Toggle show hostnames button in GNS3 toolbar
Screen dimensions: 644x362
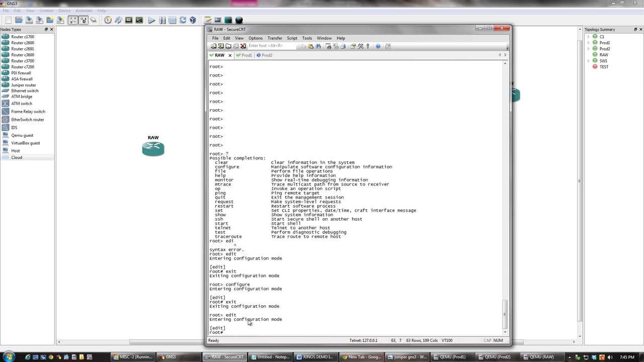point(84,20)
